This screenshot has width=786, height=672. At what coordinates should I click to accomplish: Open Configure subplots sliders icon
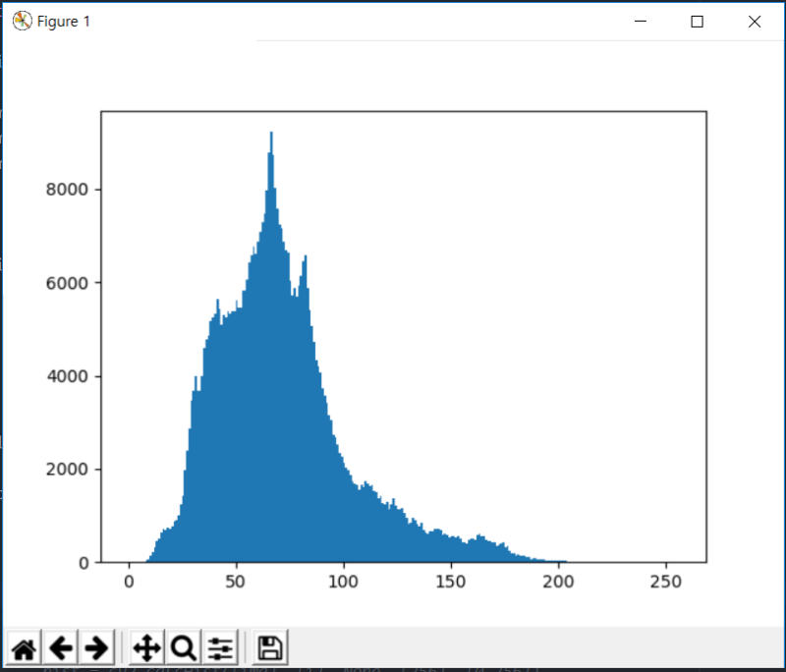[220, 648]
